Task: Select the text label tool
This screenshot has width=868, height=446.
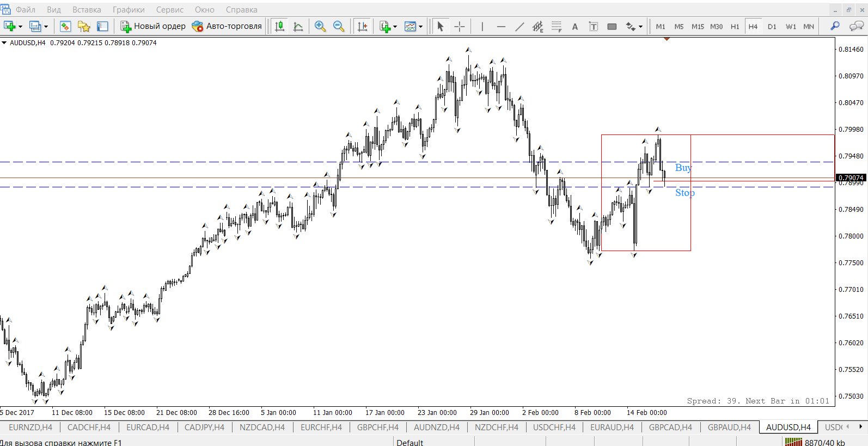Action: (594, 26)
